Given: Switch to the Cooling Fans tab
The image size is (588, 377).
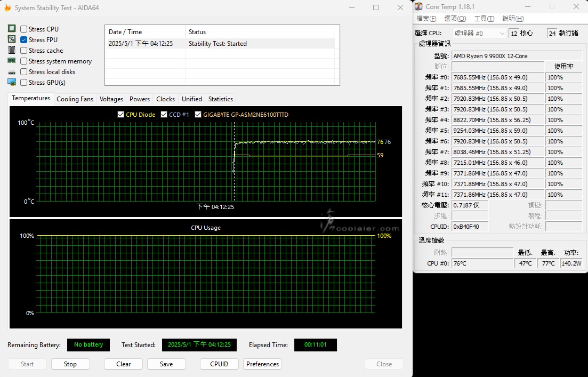Looking at the screenshot, I should [75, 99].
